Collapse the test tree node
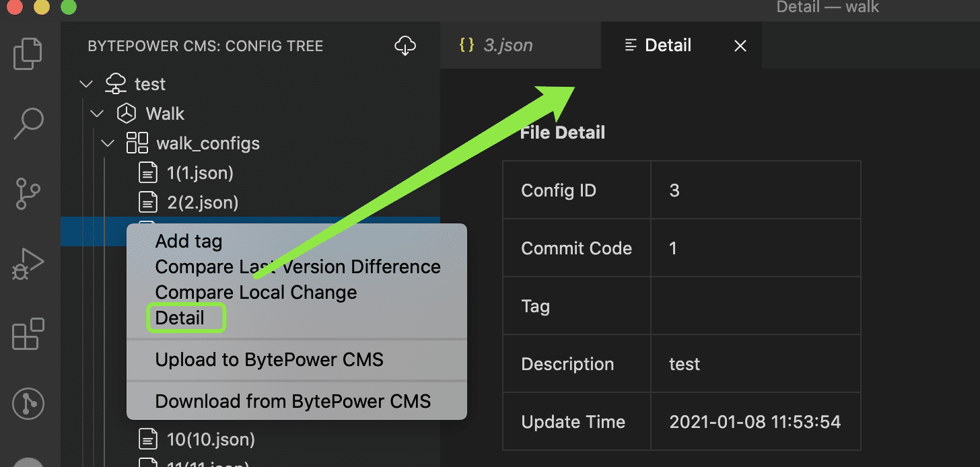Screen dimensions: 980x467 coord(85,84)
